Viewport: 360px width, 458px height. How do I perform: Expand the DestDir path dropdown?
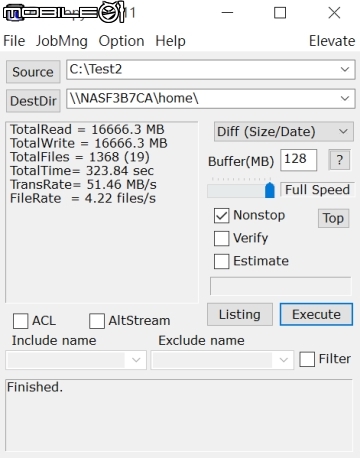click(x=345, y=99)
